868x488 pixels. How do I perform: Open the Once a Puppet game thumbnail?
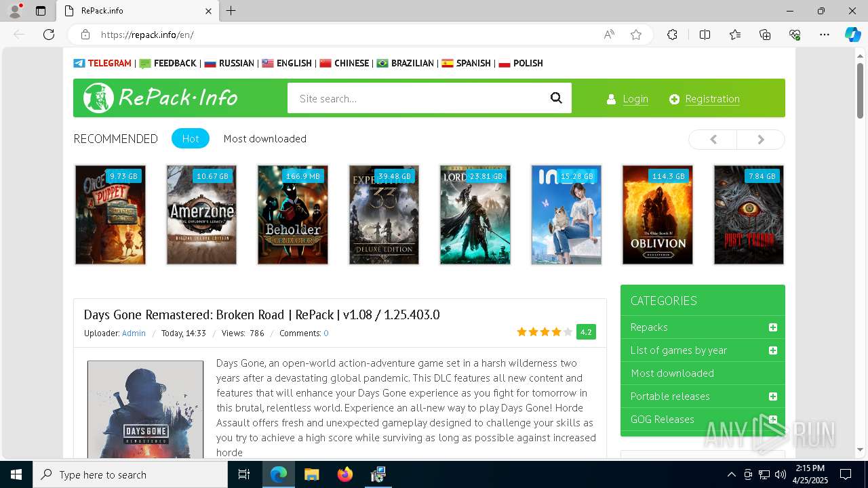tap(111, 215)
